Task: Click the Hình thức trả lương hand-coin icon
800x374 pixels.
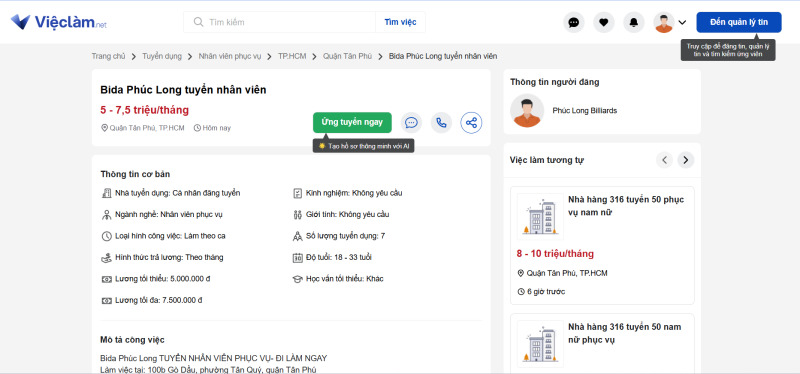Action: [x=106, y=258]
